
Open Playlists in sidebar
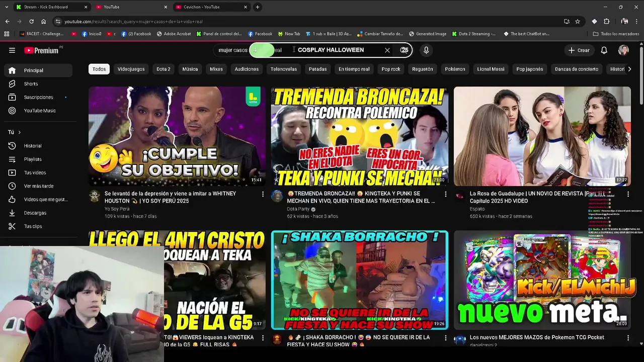tap(38, 159)
